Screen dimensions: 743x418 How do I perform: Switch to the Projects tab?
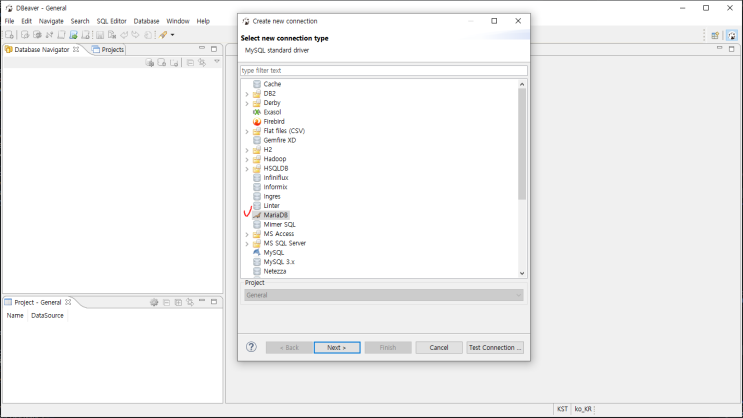coord(108,49)
